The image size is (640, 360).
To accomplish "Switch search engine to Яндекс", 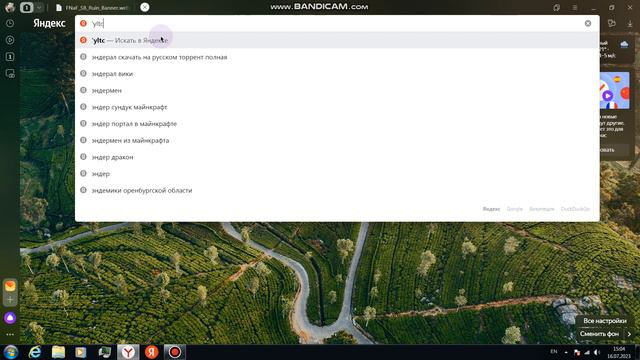I will (x=491, y=209).
